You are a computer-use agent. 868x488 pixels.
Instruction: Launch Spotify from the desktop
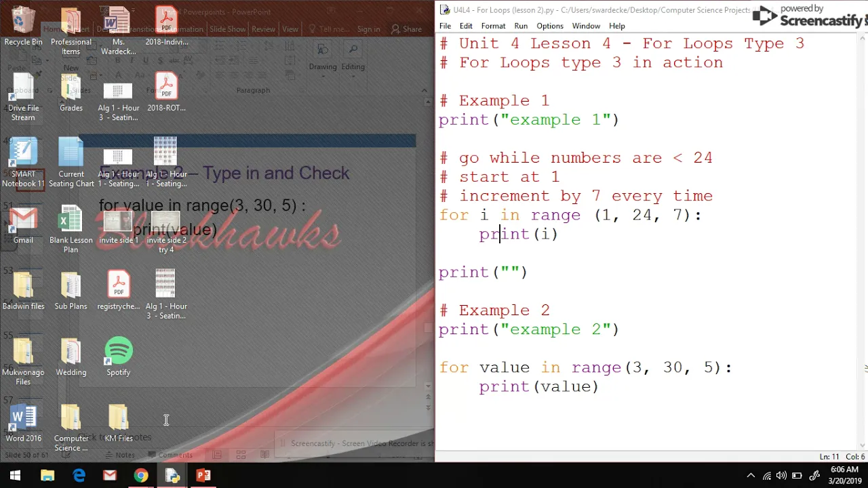pyautogui.click(x=118, y=357)
